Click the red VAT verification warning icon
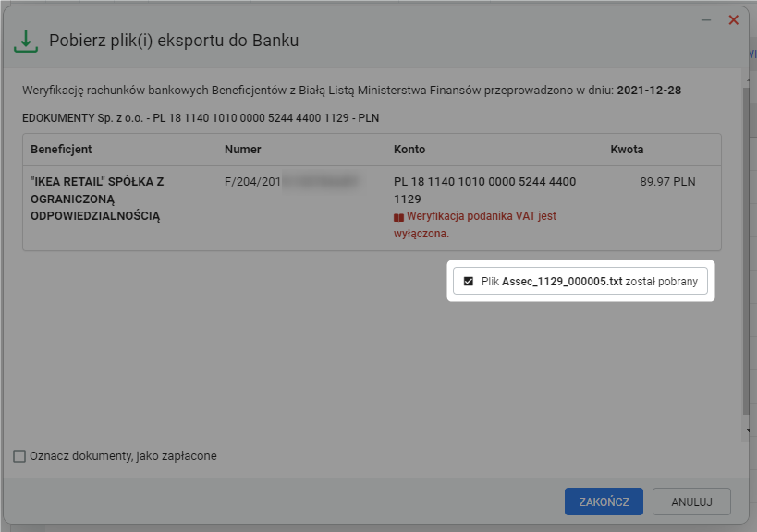This screenshot has width=757, height=532. (x=398, y=218)
